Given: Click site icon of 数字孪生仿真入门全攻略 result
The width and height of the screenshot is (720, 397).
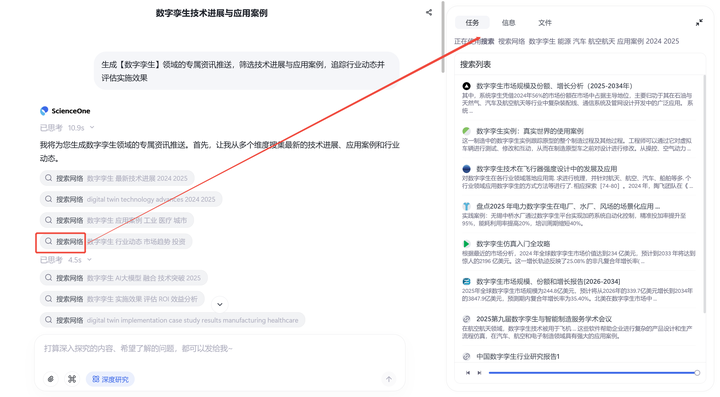Looking at the screenshot, I should (x=466, y=244).
